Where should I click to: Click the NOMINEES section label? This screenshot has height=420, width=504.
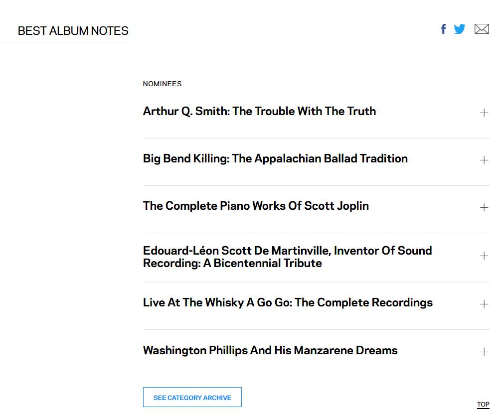point(162,84)
